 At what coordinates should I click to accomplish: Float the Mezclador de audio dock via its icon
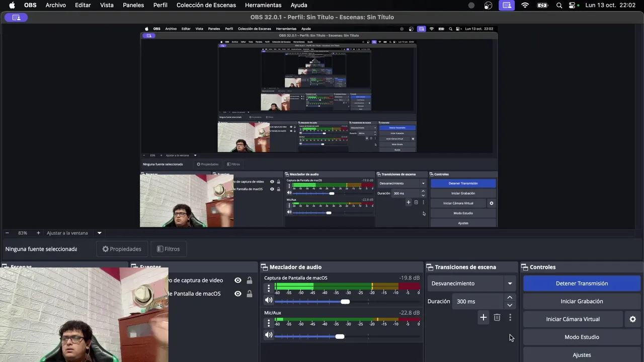(x=264, y=267)
